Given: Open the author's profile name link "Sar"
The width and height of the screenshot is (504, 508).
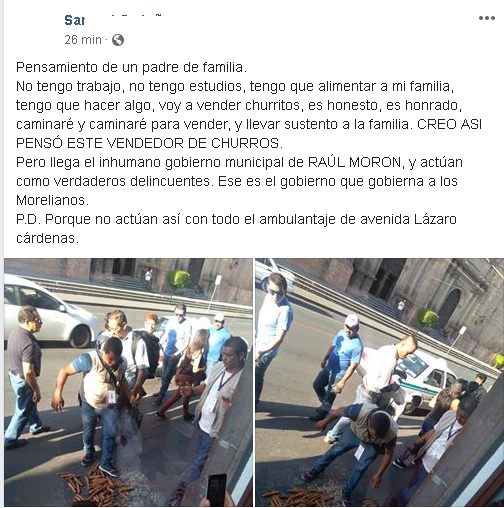Looking at the screenshot, I should [x=74, y=20].
